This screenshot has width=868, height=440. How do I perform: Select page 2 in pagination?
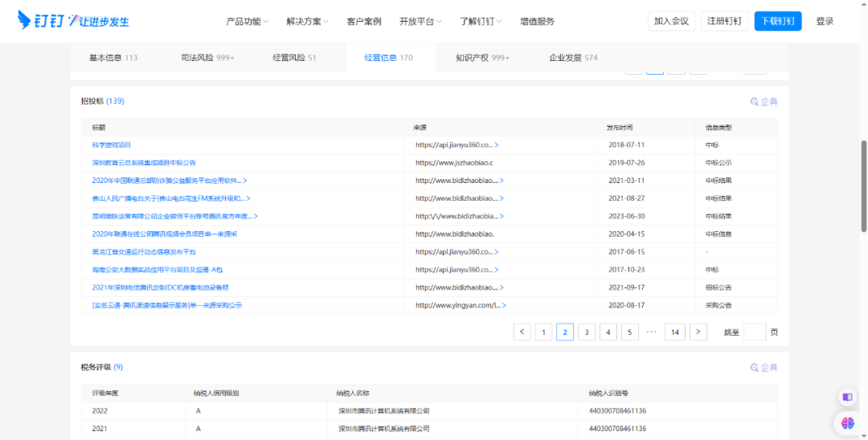click(x=565, y=332)
